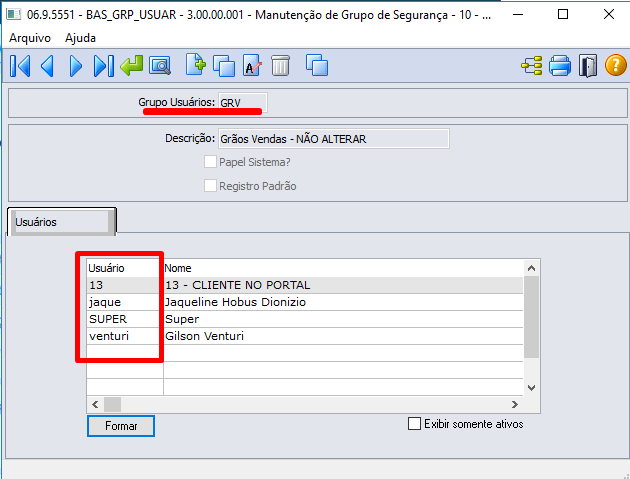Go to the previous record
This screenshot has width=630, height=479.
[47, 66]
